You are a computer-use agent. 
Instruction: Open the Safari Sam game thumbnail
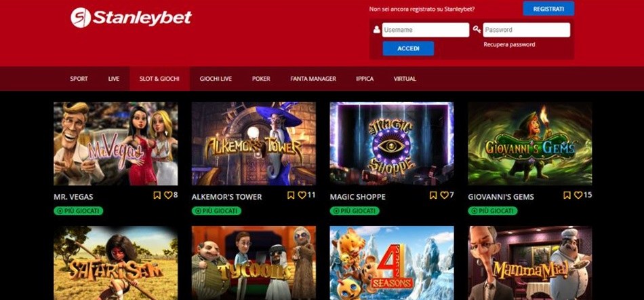pos(116,263)
